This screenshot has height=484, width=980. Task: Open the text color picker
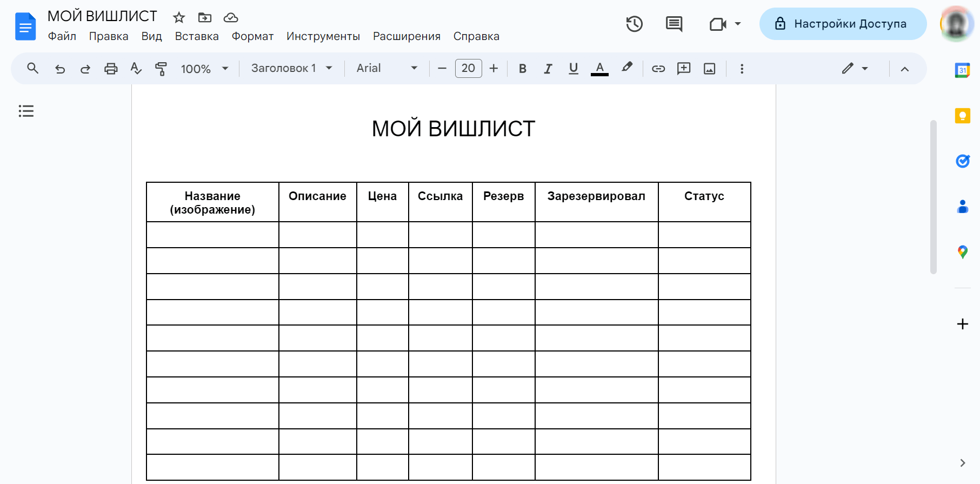599,69
